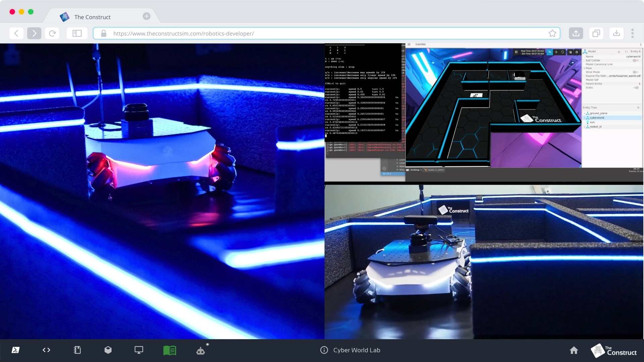Pause the Gazebo simulation
Viewport: 644px width, 362px height.
[x=517, y=52]
